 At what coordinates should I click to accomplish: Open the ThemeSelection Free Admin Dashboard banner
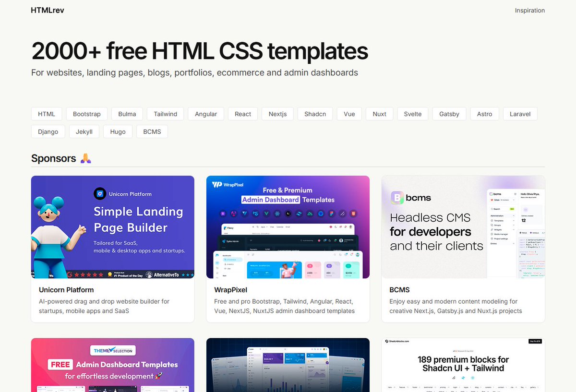113,365
